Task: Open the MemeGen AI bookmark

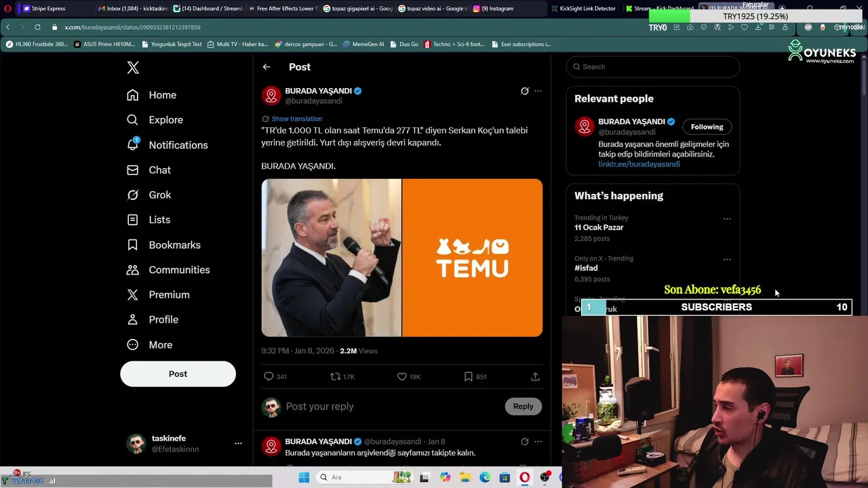Action: [x=363, y=44]
